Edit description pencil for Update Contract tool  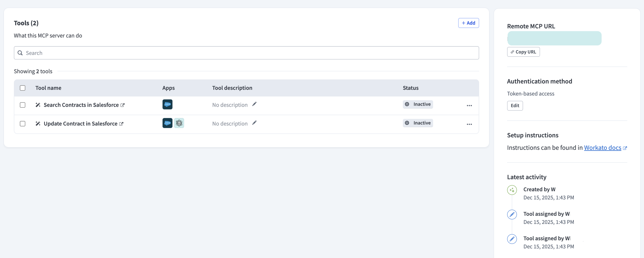click(254, 123)
